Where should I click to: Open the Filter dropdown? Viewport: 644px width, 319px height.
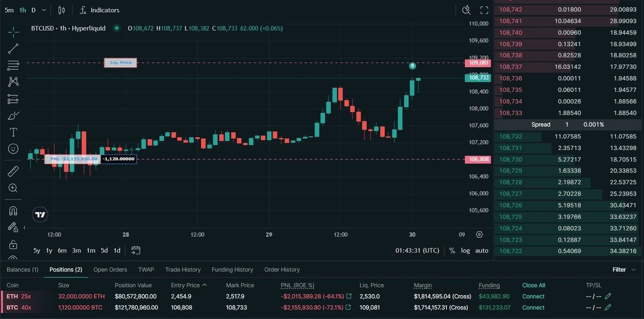[624, 270]
